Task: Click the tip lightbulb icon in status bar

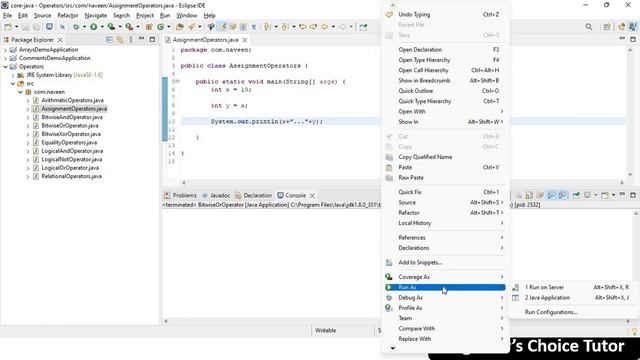Action: 634,331
